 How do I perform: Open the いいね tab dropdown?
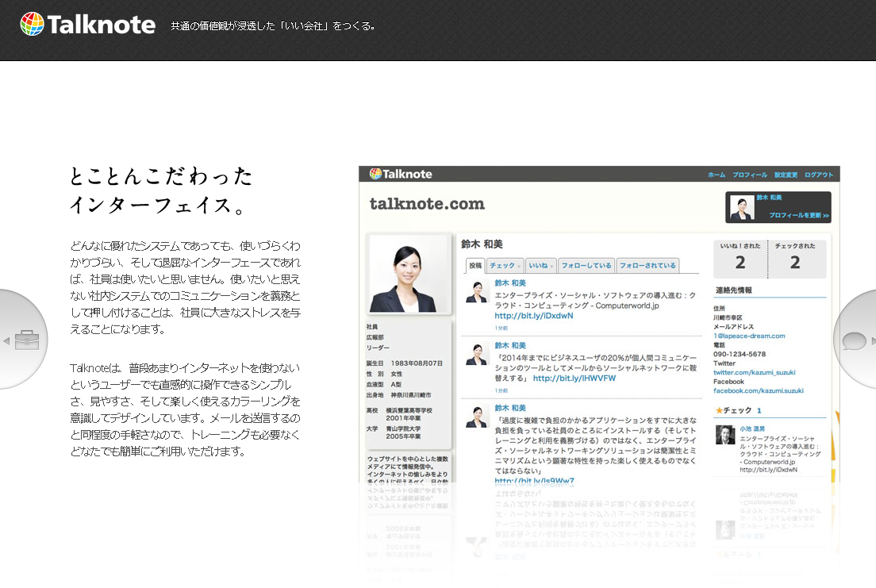pyautogui.click(x=541, y=266)
